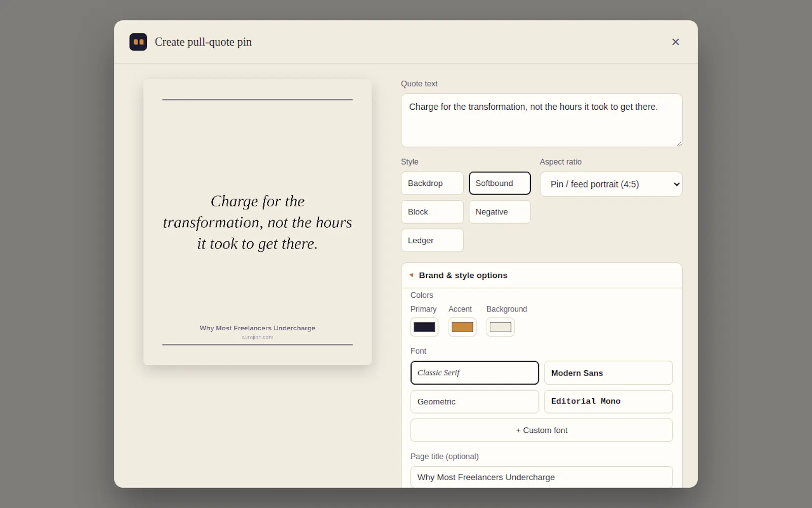Choose the Geometric font
The height and width of the screenshot is (508, 812).
pyautogui.click(x=475, y=402)
